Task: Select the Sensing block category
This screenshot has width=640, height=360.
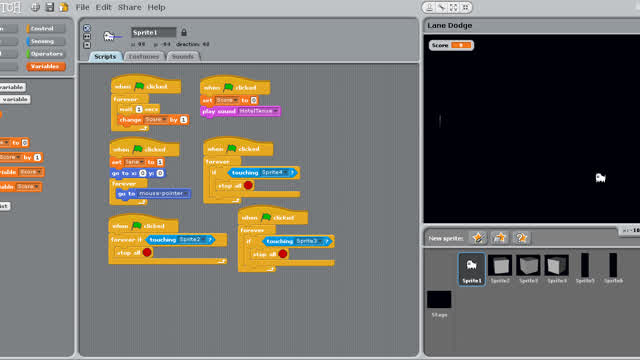Action: point(45,41)
